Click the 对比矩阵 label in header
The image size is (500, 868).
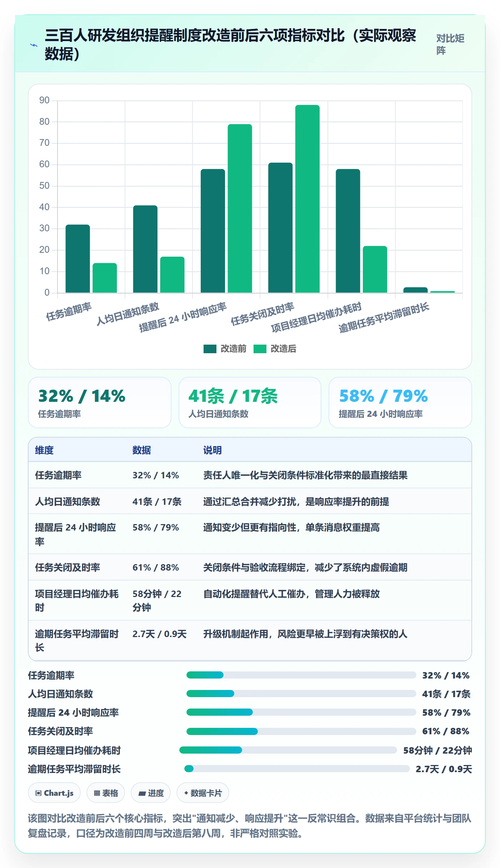450,44
